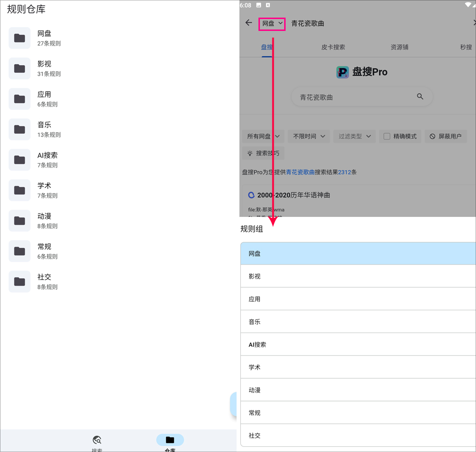
Task: Click the 13条规则 count under 音乐
Action: (49, 135)
